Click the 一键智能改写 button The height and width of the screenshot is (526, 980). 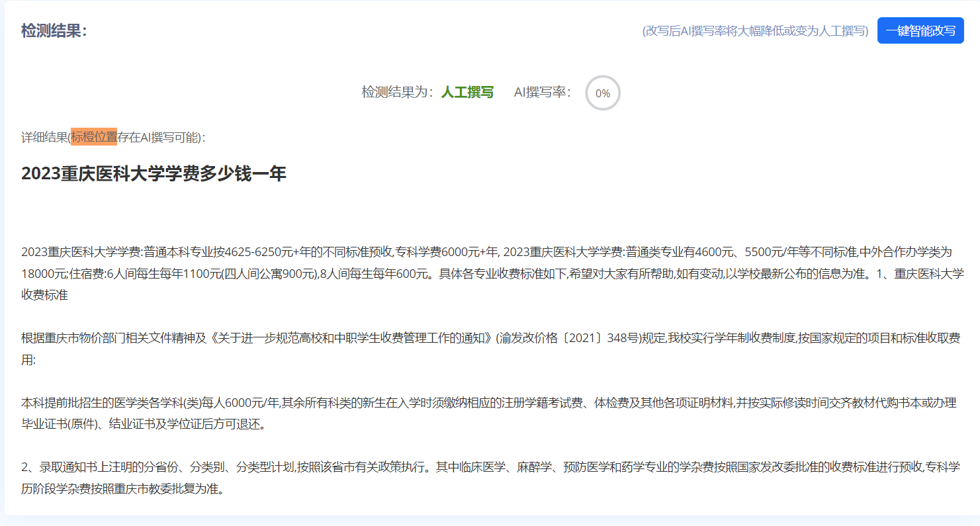920,30
